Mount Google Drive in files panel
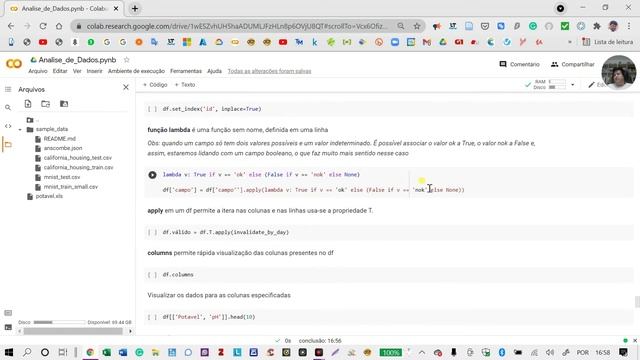Screen dimensions: 640x360 tap(64, 104)
